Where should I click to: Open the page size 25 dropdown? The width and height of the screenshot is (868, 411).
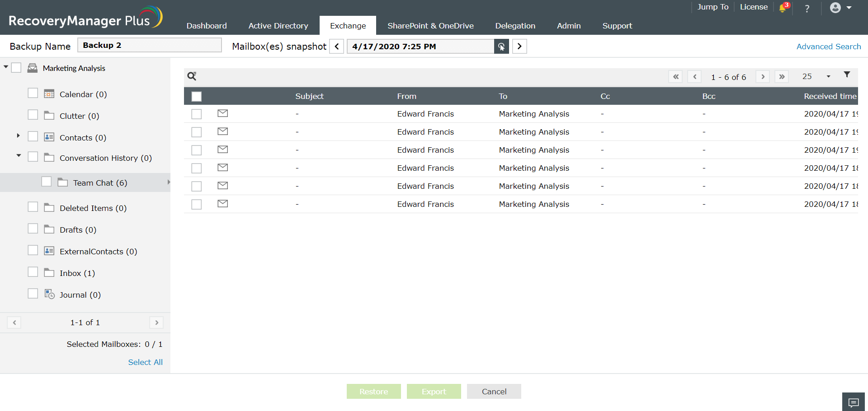(x=816, y=77)
